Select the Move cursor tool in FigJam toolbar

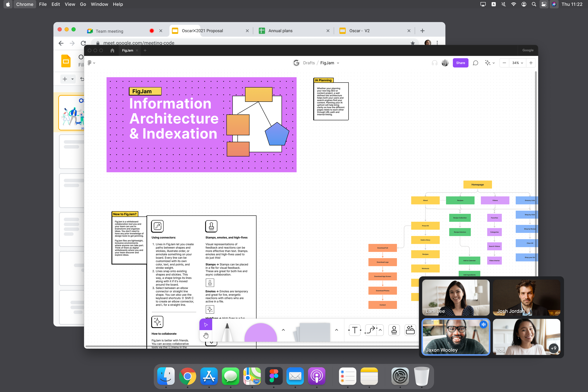click(x=205, y=325)
